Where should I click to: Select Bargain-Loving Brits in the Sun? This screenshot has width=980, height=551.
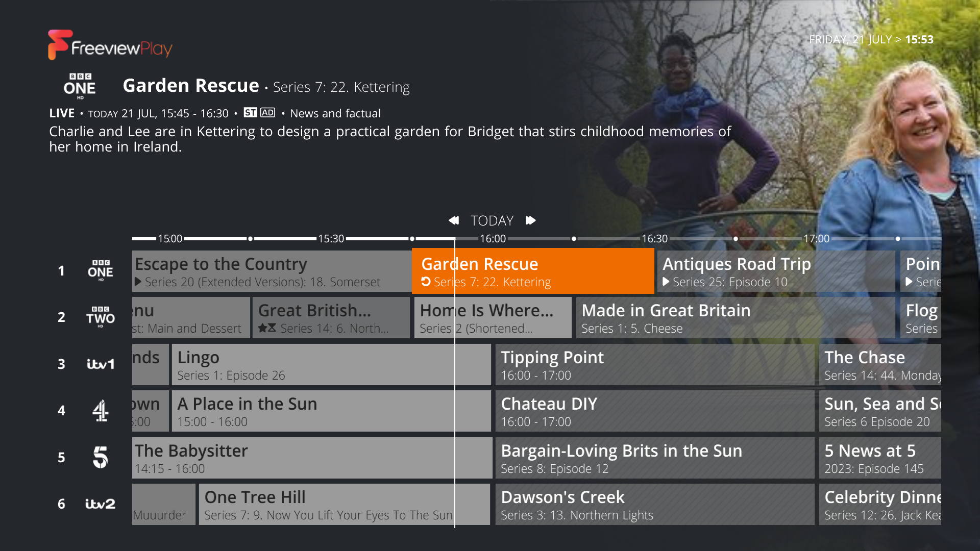pyautogui.click(x=655, y=458)
